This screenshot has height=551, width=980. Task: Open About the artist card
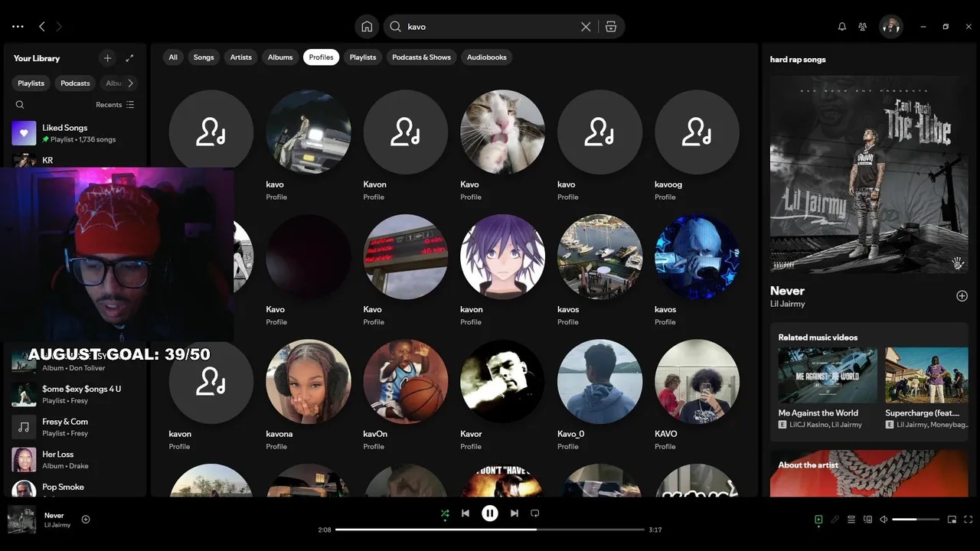click(x=869, y=474)
